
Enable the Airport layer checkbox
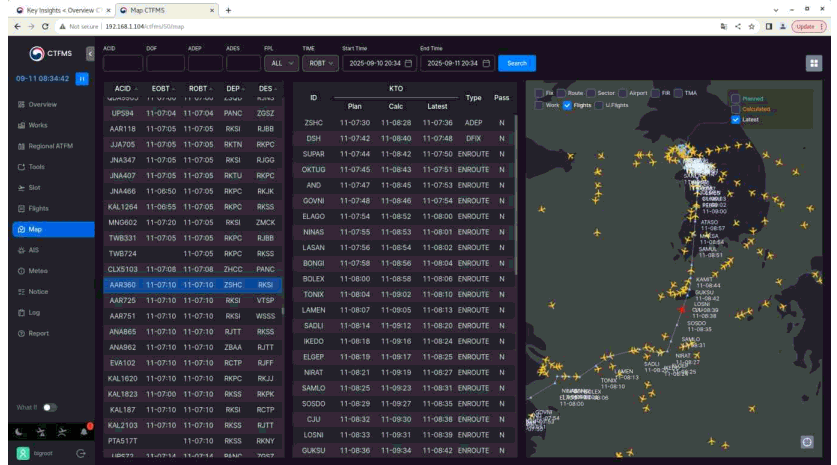click(622, 93)
